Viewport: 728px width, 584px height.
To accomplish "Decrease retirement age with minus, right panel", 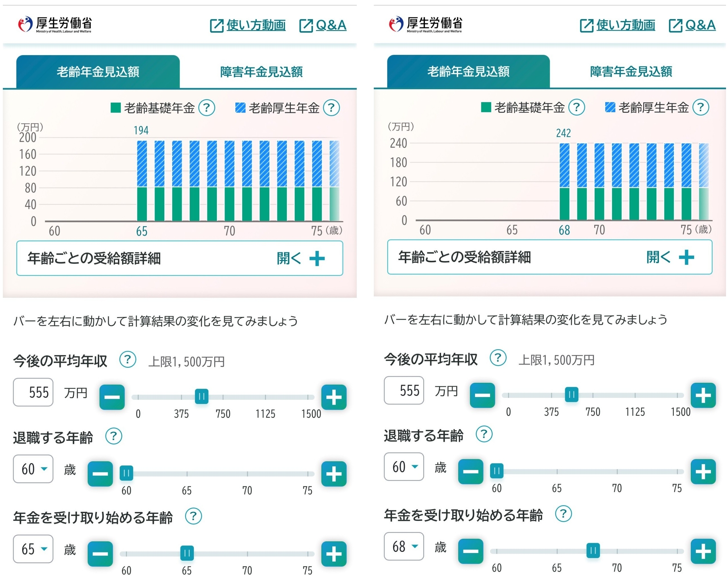I will click(x=471, y=471).
